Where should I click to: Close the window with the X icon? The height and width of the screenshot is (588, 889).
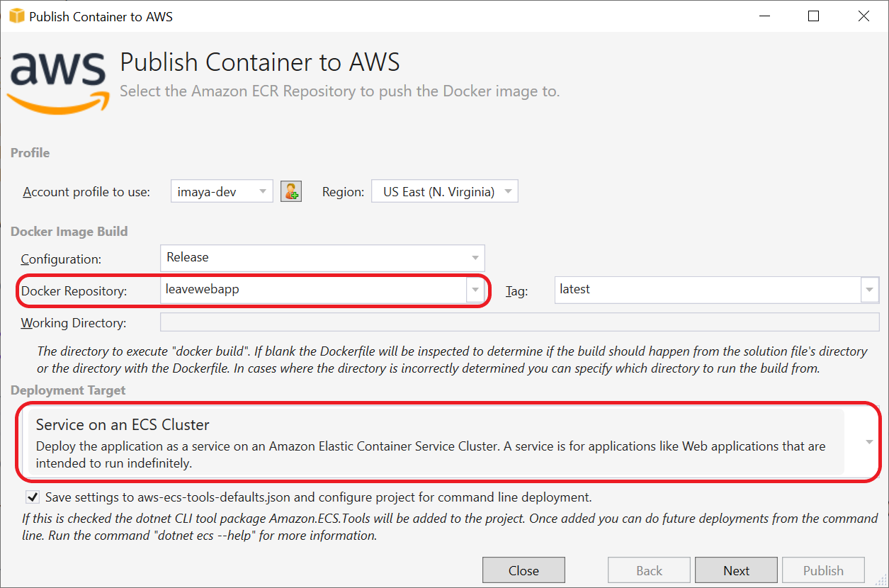tap(863, 16)
